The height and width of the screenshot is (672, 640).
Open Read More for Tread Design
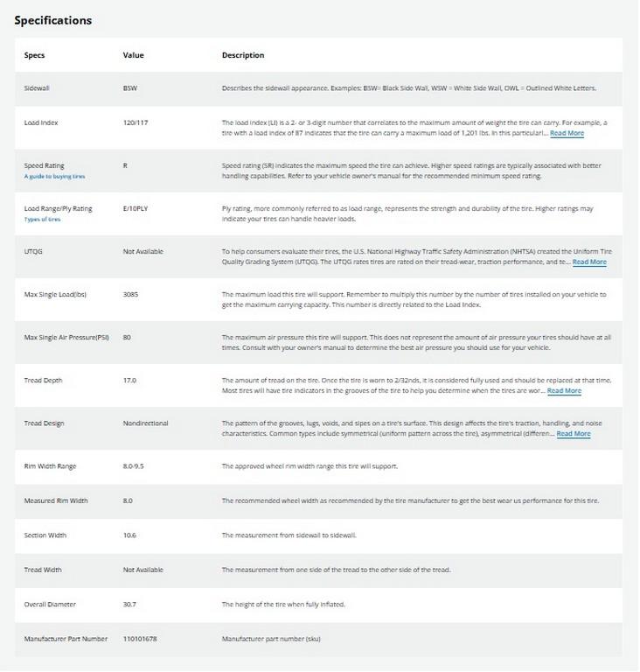tap(574, 433)
